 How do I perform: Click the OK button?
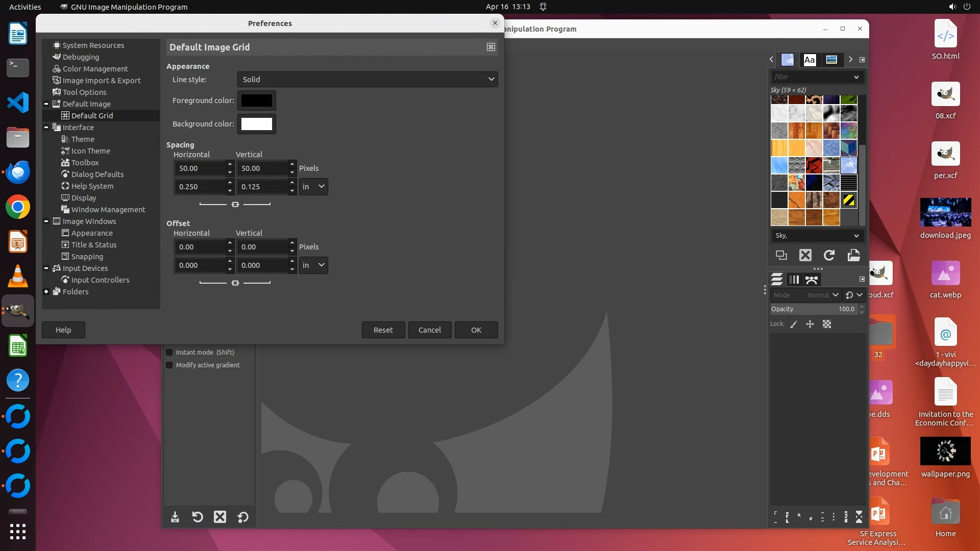click(476, 330)
